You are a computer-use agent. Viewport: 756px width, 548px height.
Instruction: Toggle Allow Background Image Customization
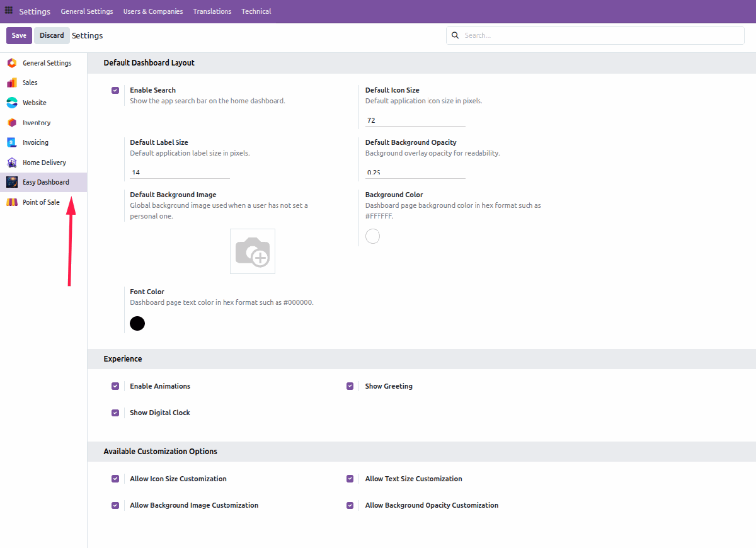[115, 505]
